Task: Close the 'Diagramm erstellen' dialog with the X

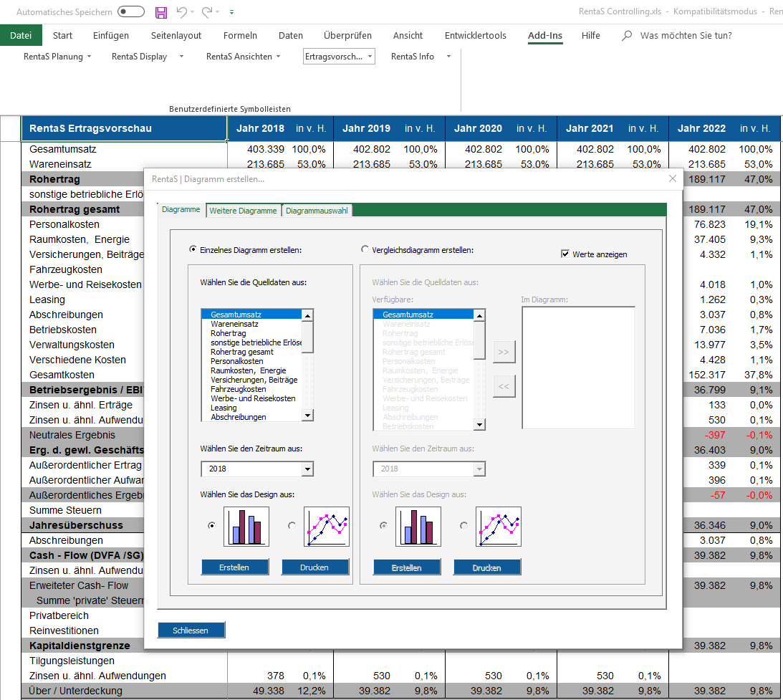Action: click(673, 178)
